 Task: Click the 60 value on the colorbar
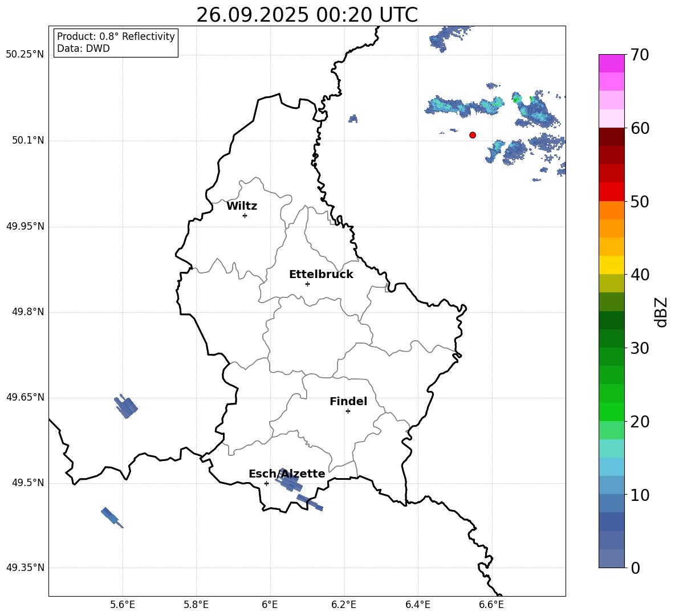(x=640, y=128)
